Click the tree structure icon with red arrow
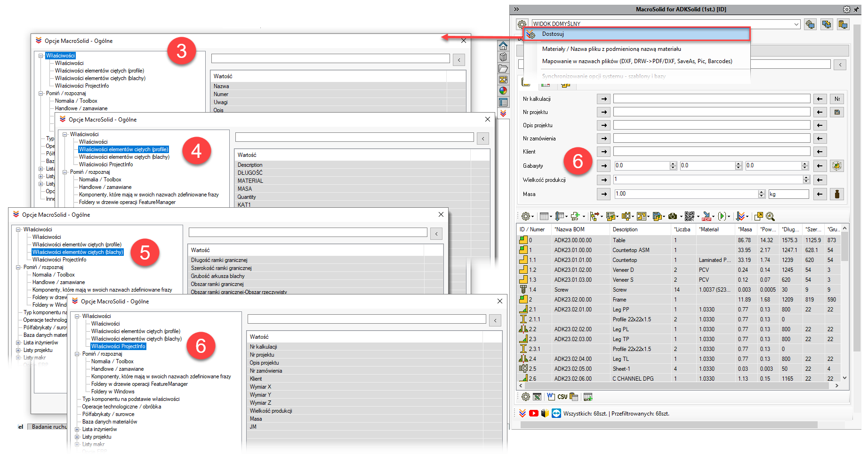This screenshot has width=868, height=457. [x=594, y=216]
